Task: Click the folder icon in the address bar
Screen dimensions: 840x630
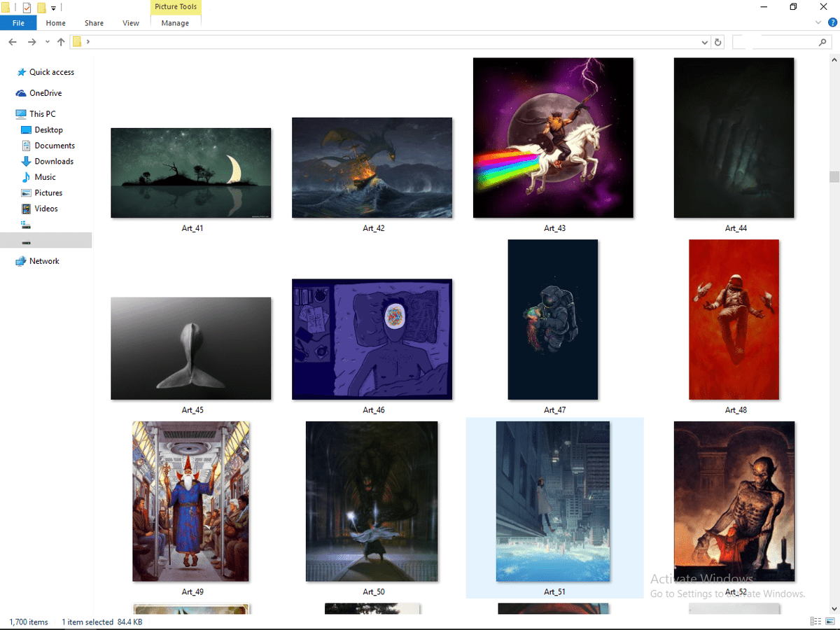Action: tap(77, 42)
